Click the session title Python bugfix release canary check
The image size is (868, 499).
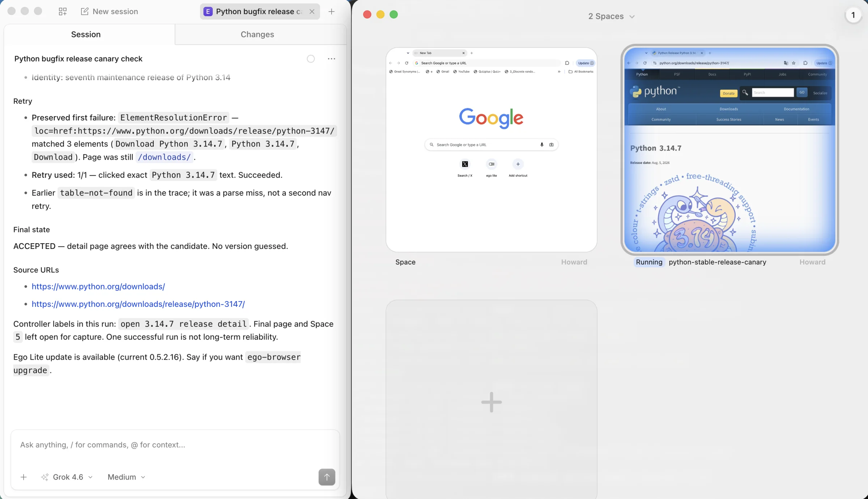click(x=78, y=59)
